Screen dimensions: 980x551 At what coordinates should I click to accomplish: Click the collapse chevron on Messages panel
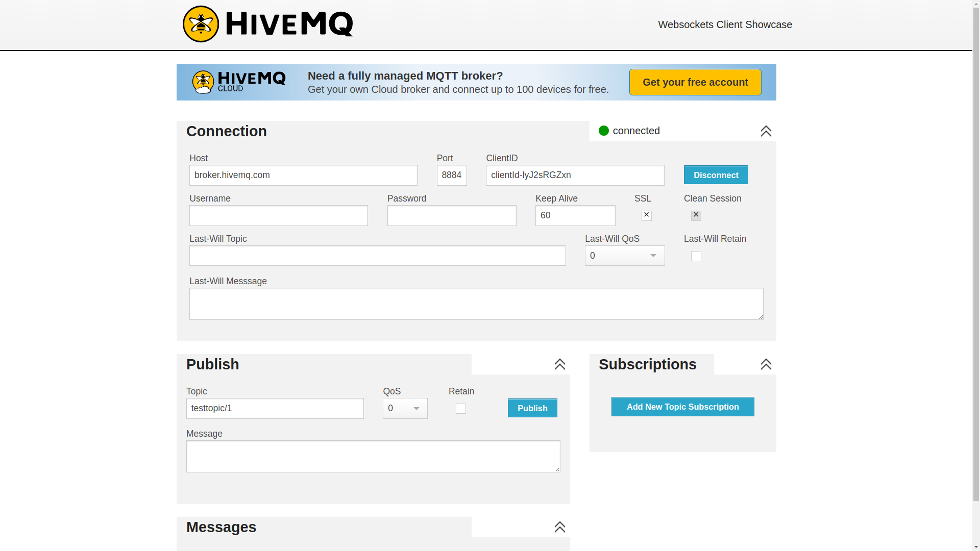pyautogui.click(x=559, y=527)
